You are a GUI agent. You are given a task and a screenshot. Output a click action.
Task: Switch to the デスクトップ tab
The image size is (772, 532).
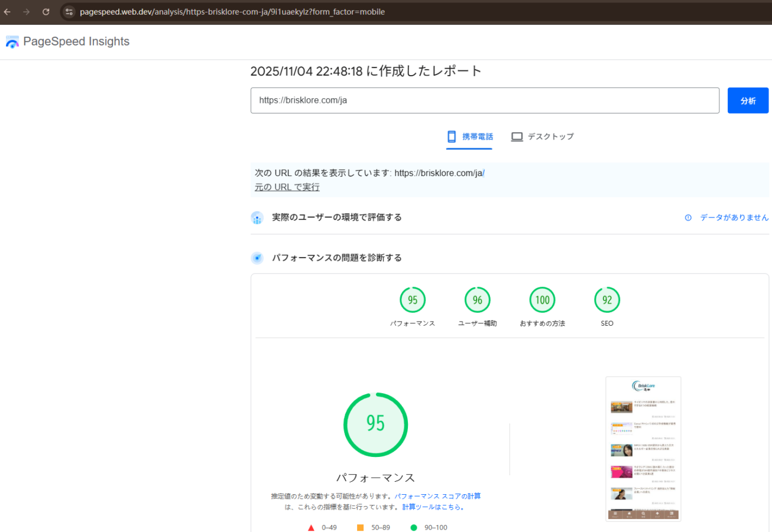(542, 137)
